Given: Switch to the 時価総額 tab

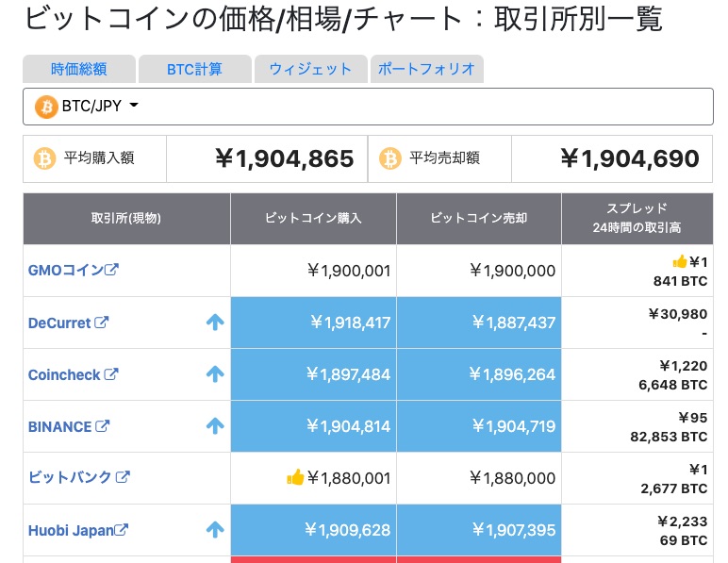Looking at the screenshot, I should [x=79, y=69].
